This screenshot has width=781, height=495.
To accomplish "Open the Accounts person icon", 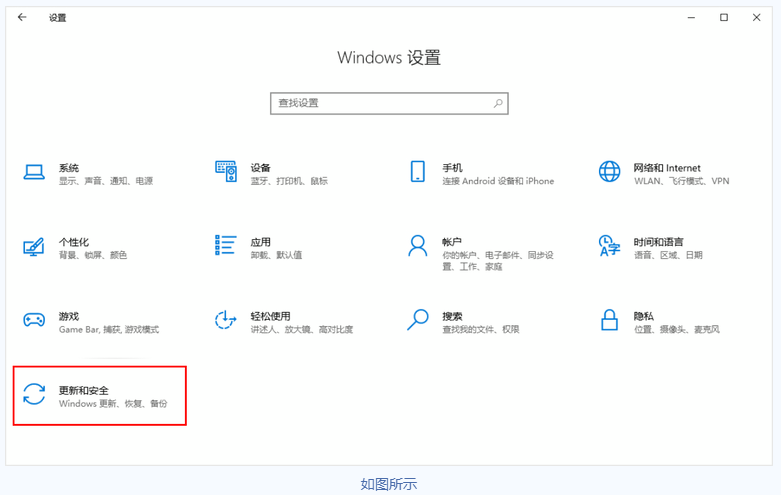I will pyautogui.click(x=417, y=246).
